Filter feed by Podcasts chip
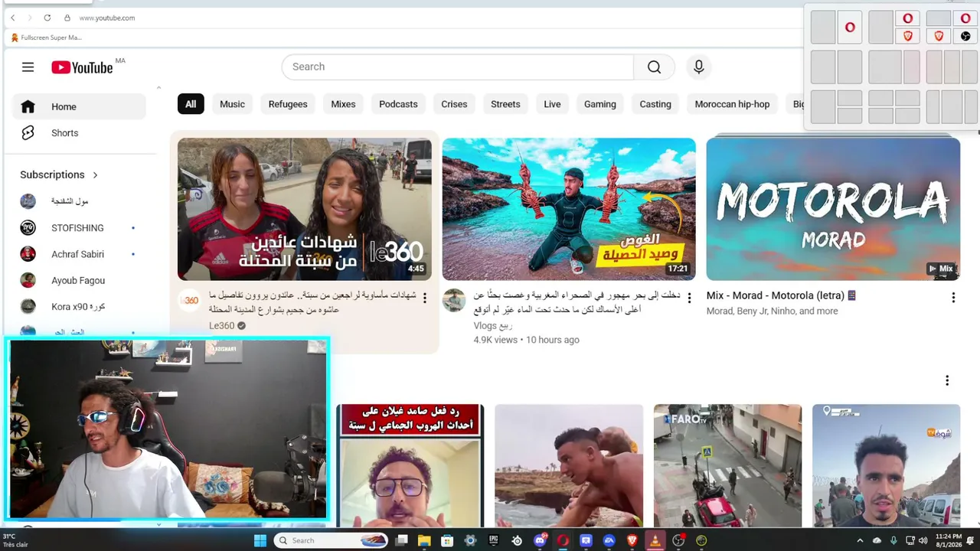Screen dimensions: 980x551 399,104
